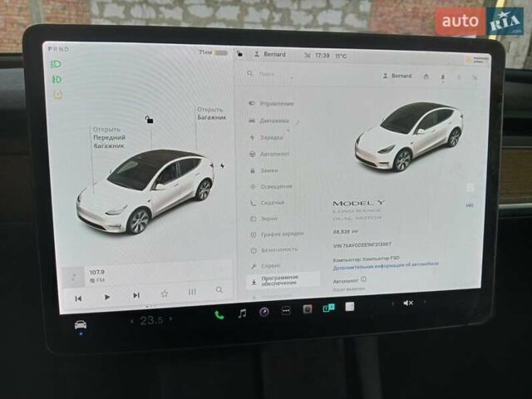Open the car controls icon in bottom bar

81,325
